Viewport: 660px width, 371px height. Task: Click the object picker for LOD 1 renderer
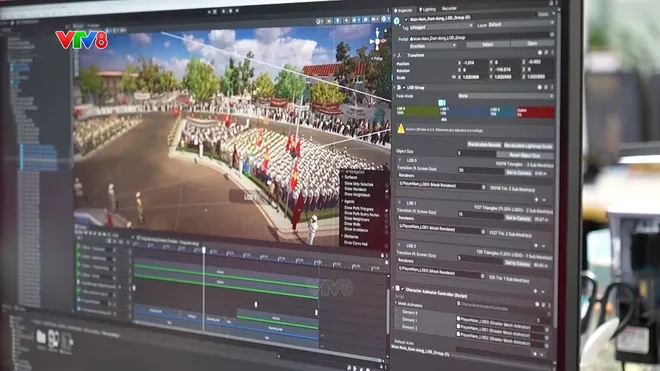[x=483, y=231]
